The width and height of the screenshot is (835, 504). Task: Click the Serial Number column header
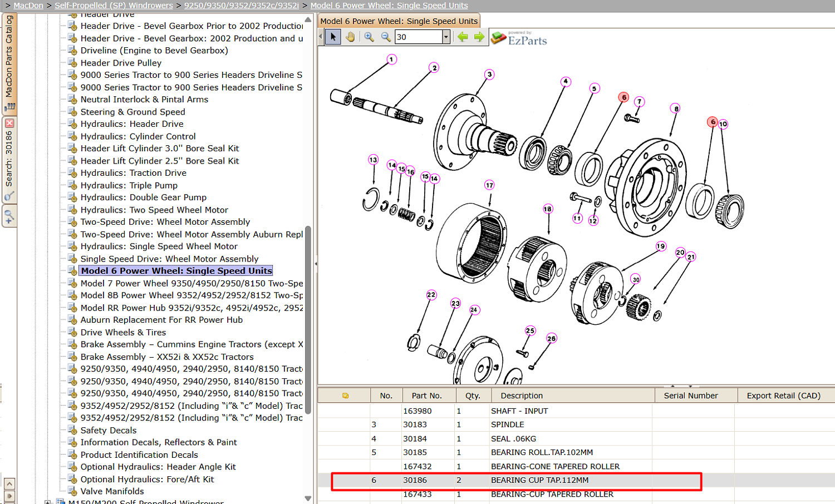(x=696, y=396)
